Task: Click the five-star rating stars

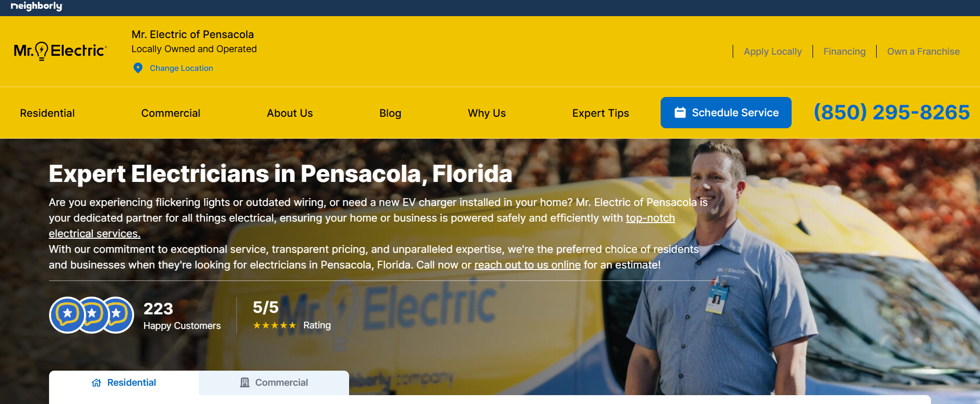Action: 274,325
